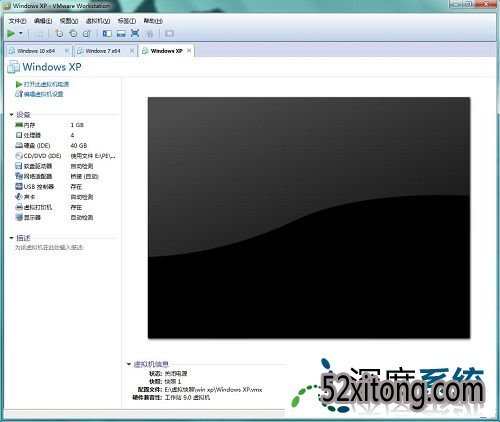The height and width of the screenshot is (422, 500).
Task: Open the 帮助(H) menu
Action: tap(153, 21)
